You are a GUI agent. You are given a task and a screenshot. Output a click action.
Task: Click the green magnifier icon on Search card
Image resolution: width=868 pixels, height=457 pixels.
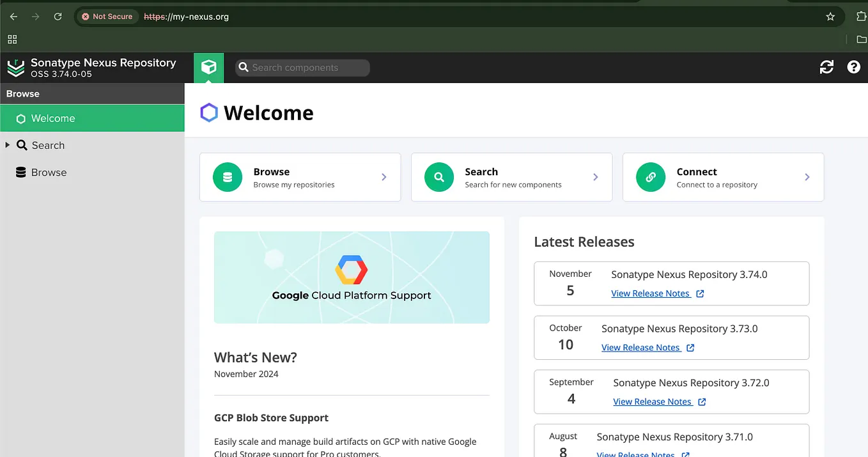point(438,177)
